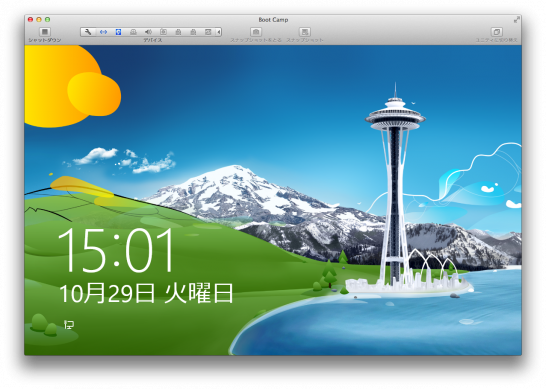Click the date text 10月29日 火曜日
The width and height of the screenshot is (546, 389).
(146, 293)
